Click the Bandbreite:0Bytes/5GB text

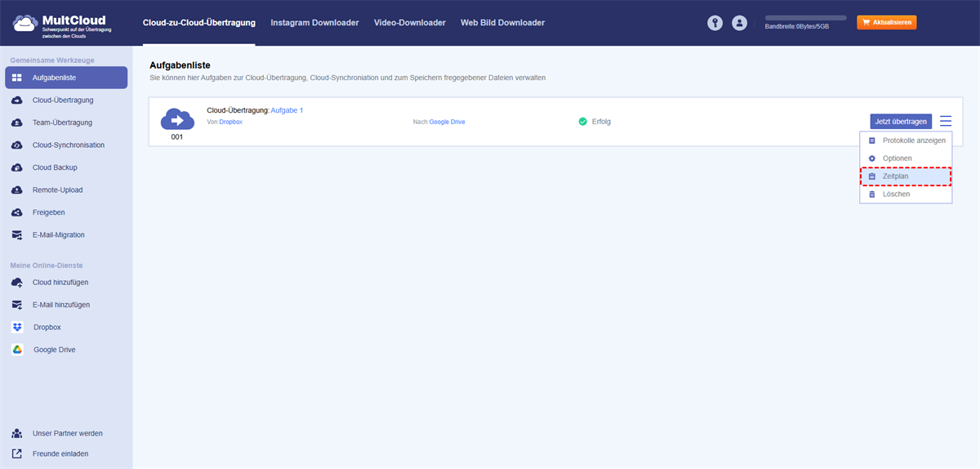pos(797,27)
